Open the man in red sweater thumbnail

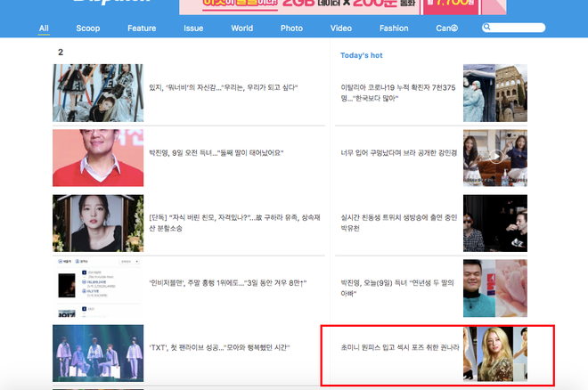pos(98,158)
